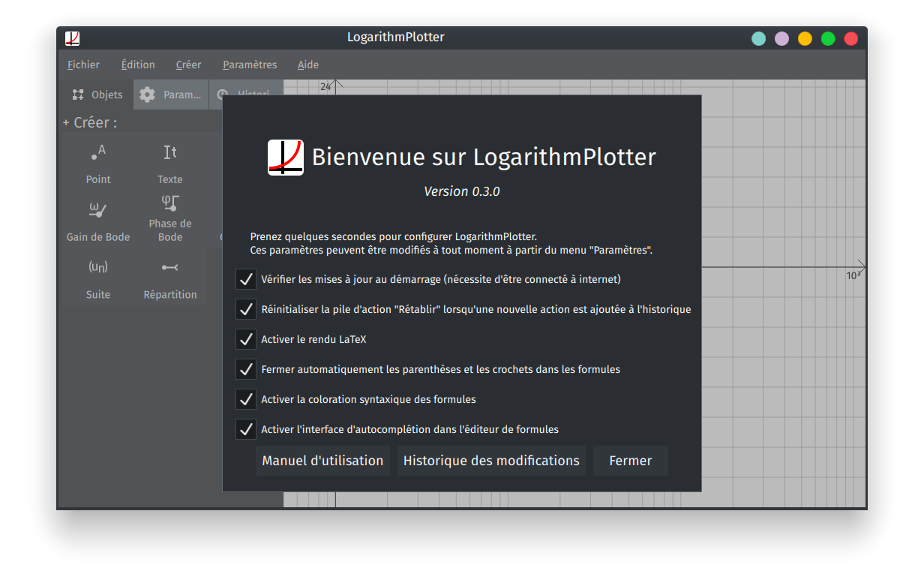
Task: Create a Point object
Action: 98,162
